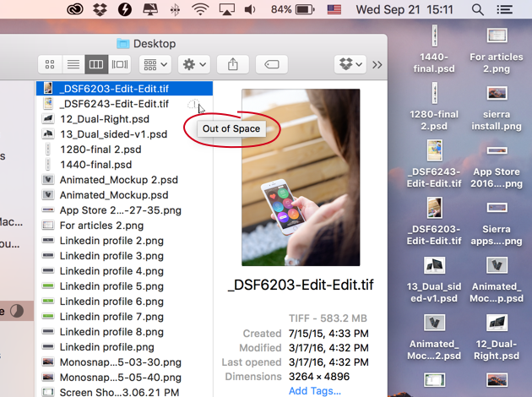Switch Finder to icon view
Screen dimensions: 532x397
(x=50, y=64)
